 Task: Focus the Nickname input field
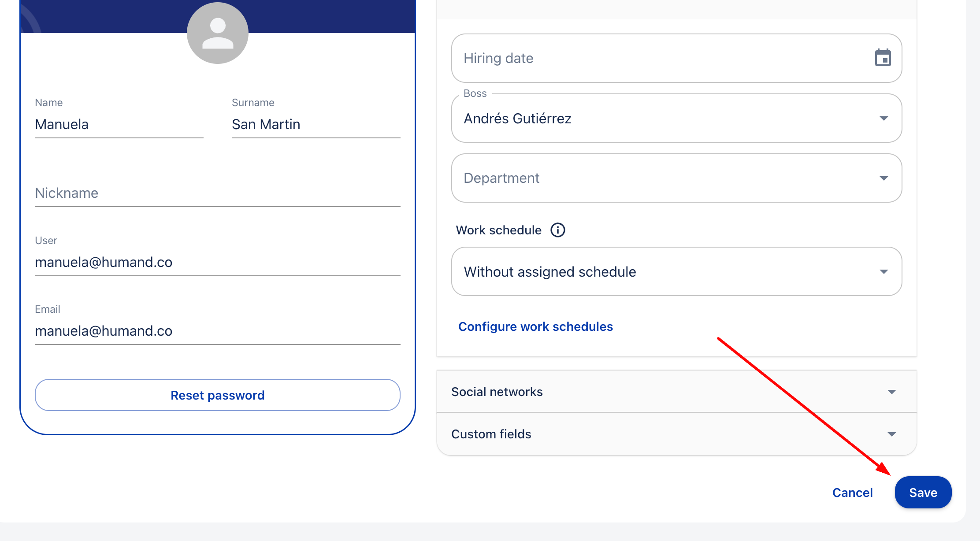(218, 193)
